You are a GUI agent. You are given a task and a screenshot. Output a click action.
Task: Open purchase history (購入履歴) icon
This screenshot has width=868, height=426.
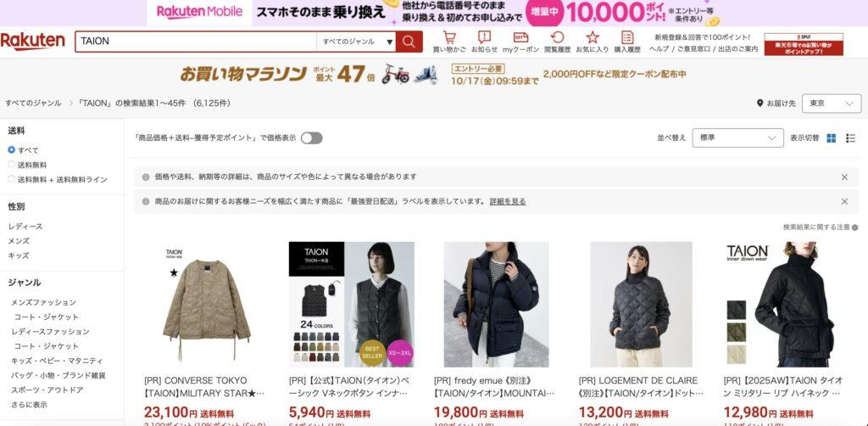(x=627, y=42)
